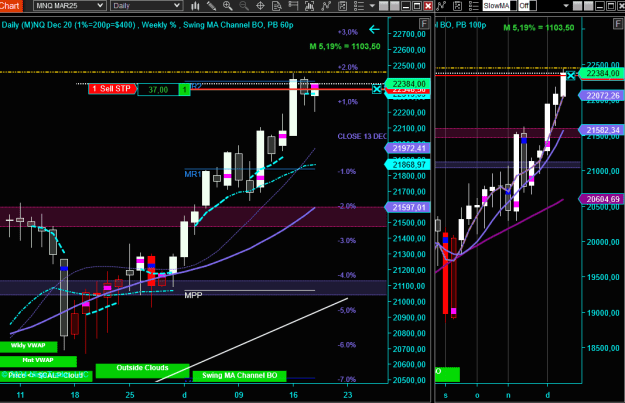Click the -4.0% weekly percent label

pos(346,275)
